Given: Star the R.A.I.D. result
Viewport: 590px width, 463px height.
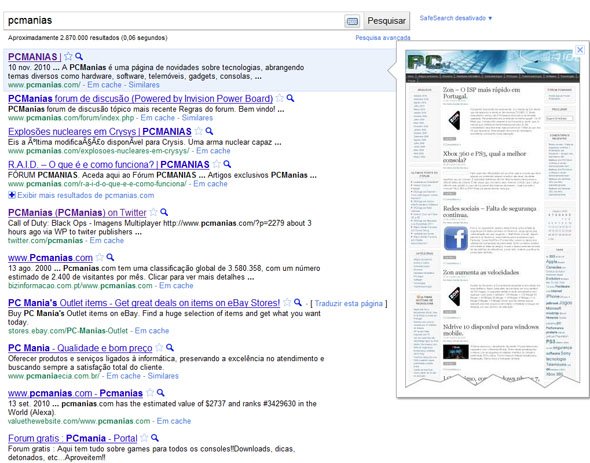Looking at the screenshot, I should [216, 164].
